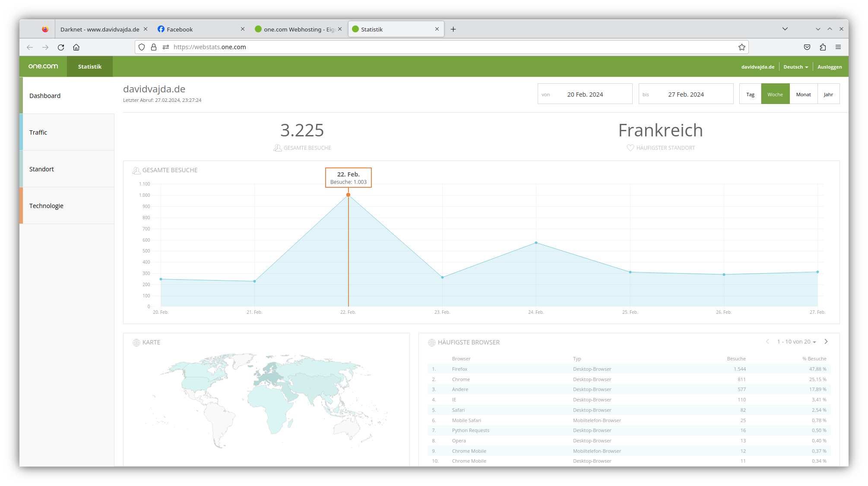Screen dimensions: 868x486
Task: Open the Firefox hamburger menu
Action: click(839, 47)
